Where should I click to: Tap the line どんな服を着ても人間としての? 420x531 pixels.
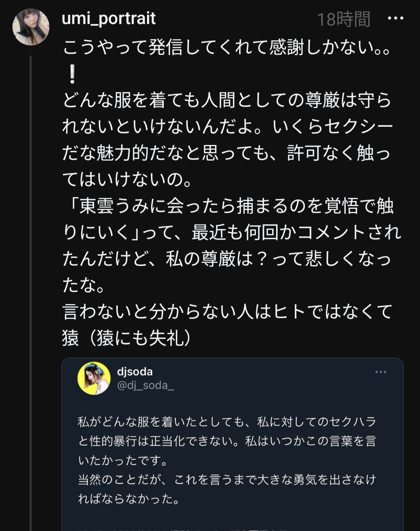227,100
